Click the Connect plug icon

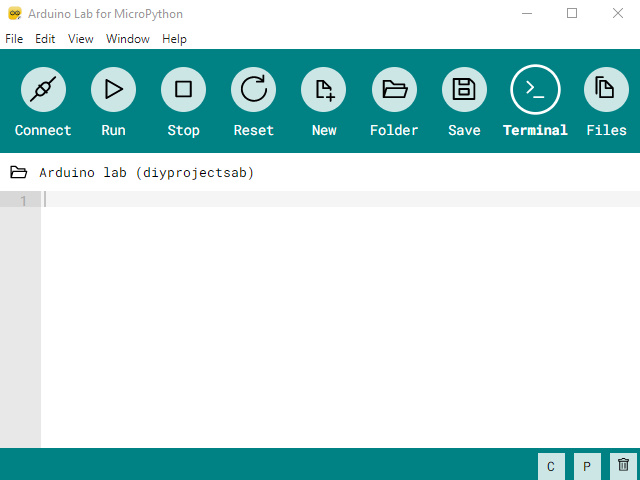(x=43, y=90)
